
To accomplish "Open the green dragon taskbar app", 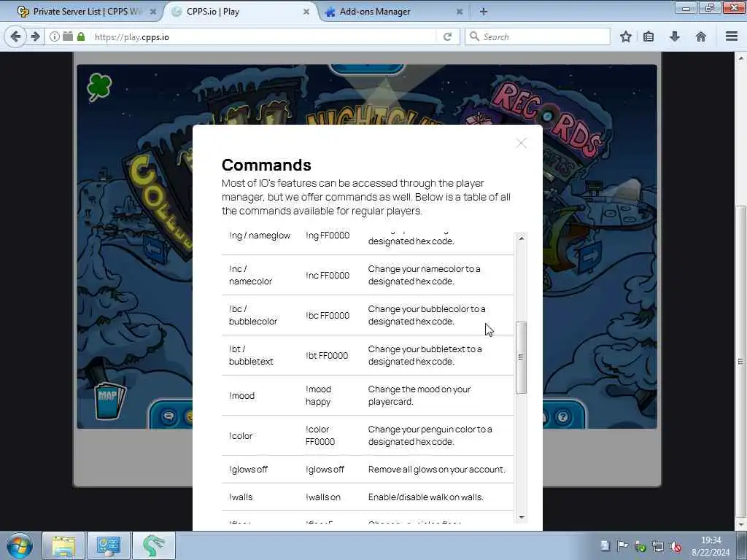I will coord(153,545).
